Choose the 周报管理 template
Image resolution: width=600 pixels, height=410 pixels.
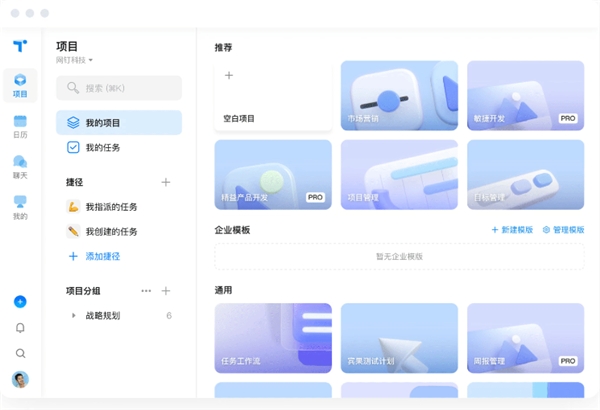pyautogui.click(x=526, y=338)
